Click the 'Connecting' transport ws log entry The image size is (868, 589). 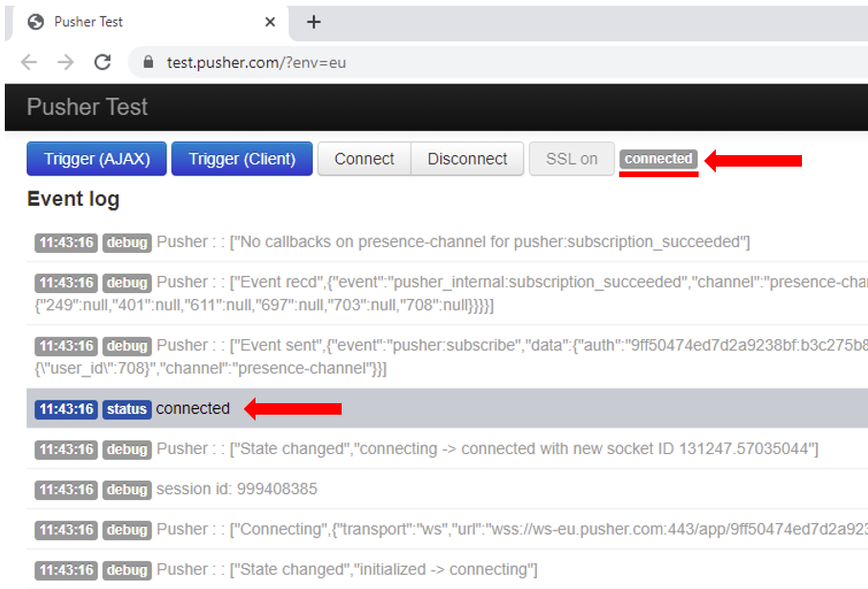tap(447, 530)
